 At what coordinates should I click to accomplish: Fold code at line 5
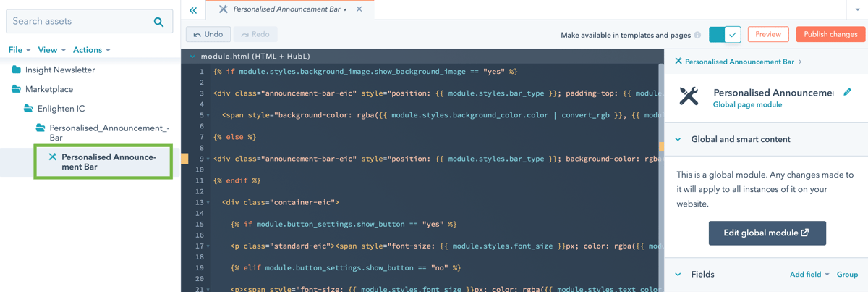point(208,115)
